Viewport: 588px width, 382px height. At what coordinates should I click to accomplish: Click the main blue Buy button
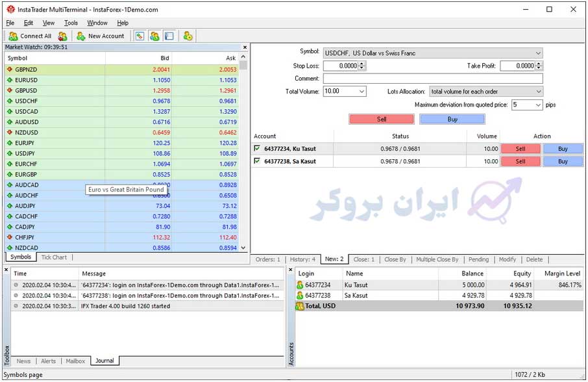[x=452, y=120]
